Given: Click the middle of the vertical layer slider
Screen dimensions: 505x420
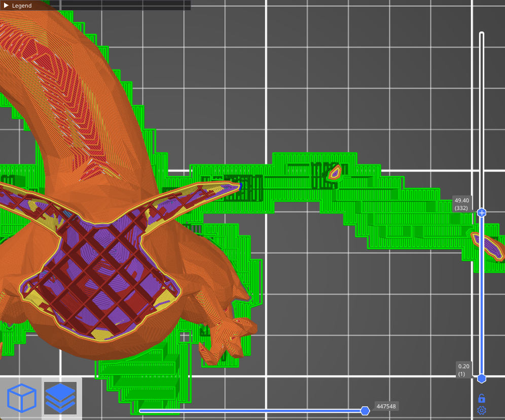Looking at the screenshot, I should pos(482,294).
